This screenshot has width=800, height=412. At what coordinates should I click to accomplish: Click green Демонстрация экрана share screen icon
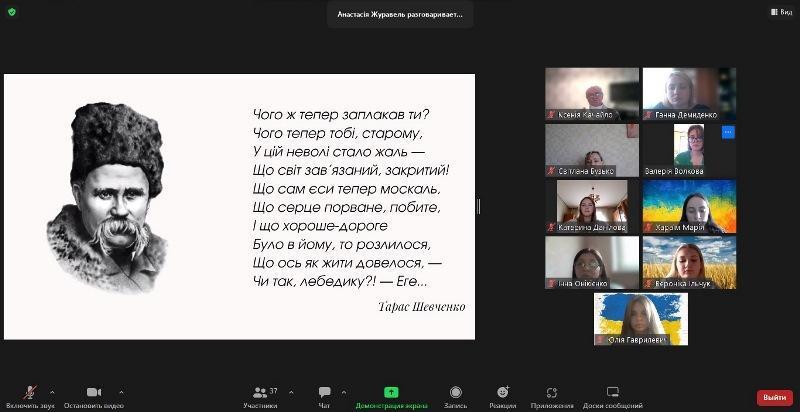point(391,392)
